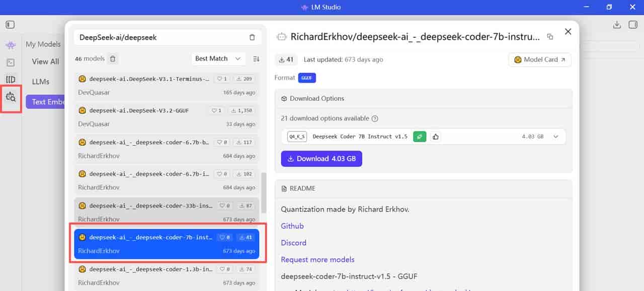The width and height of the screenshot is (644, 291).
Task: Open the Downloads icon in the top bar
Action: [617, 24]
